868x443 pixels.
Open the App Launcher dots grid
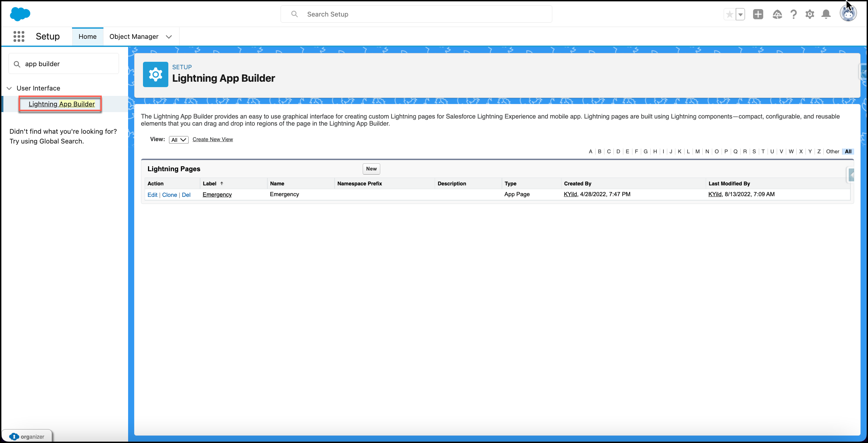[x=19, y=36]
